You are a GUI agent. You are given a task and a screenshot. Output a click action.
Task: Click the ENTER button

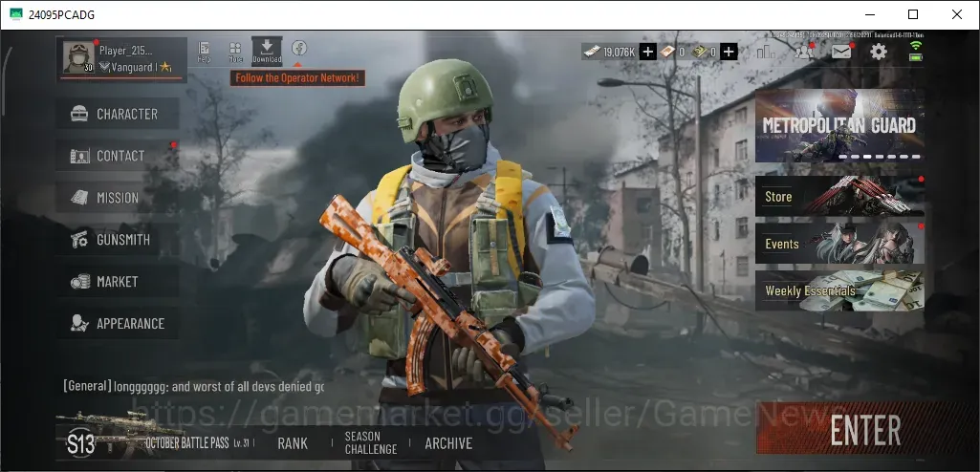865,428
